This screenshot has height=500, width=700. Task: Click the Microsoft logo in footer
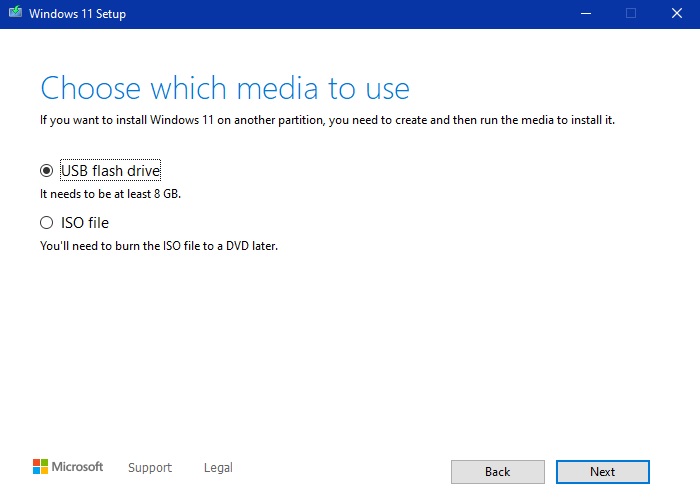[x=68, y=467]
